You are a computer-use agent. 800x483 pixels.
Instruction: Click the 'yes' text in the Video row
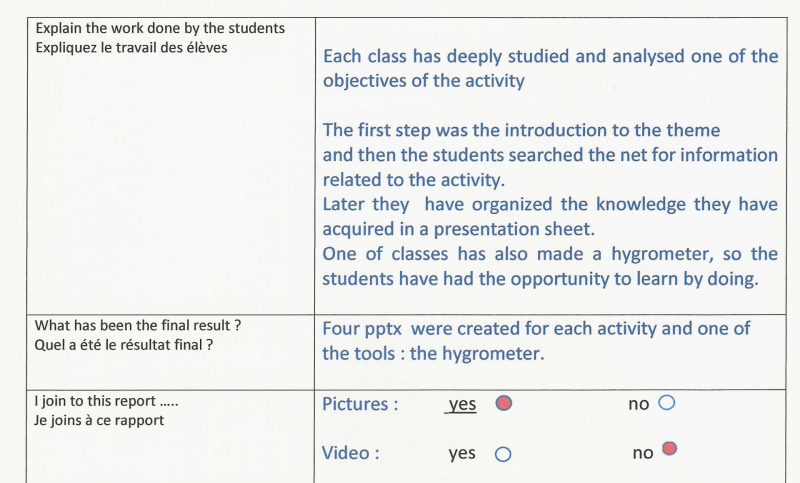coord(462,454)
